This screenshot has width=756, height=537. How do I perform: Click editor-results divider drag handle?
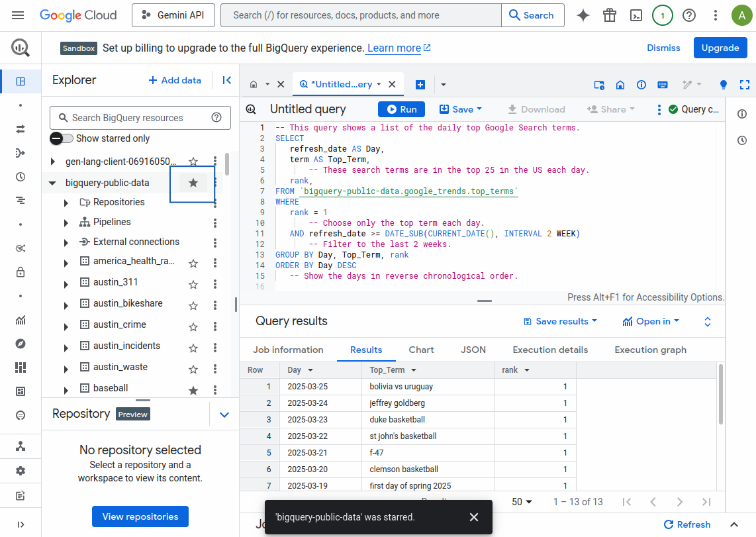[485, 301]
